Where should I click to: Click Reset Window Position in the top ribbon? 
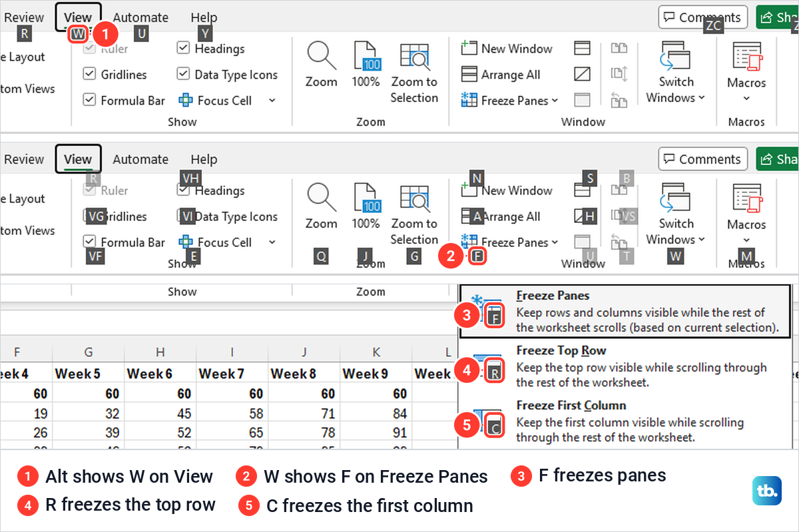click(619, 100)
